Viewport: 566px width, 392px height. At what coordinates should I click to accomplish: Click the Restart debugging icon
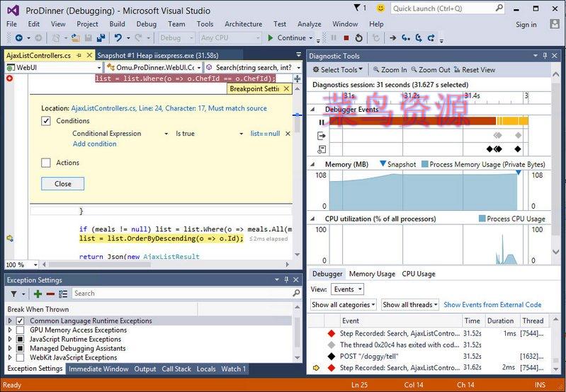[358, 38]
